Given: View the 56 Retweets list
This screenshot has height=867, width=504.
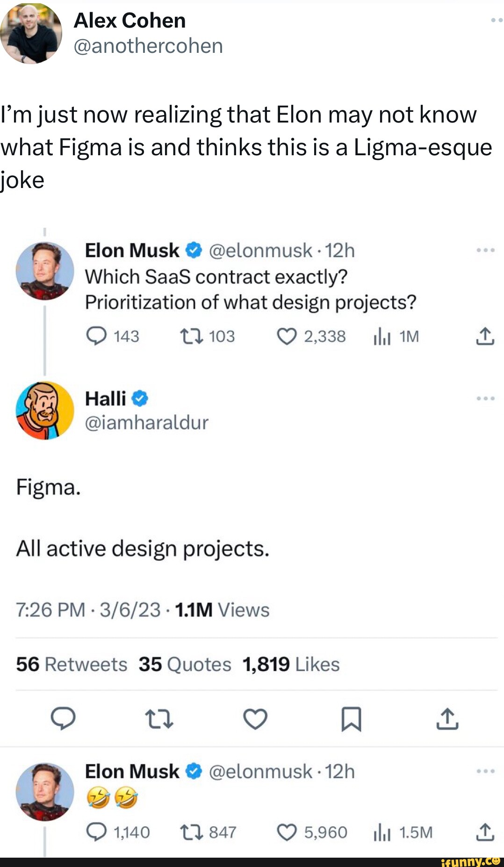Looking at the screenshot, I should (72, 665).
